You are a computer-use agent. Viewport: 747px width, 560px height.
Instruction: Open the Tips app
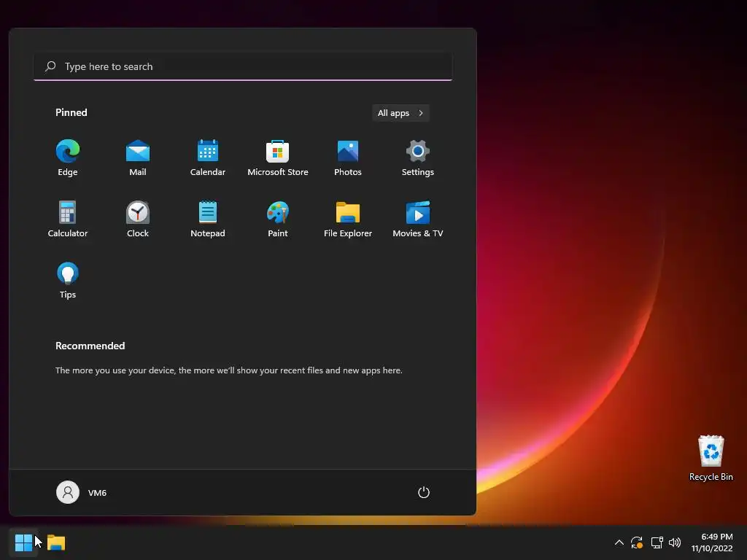point(68,281)
